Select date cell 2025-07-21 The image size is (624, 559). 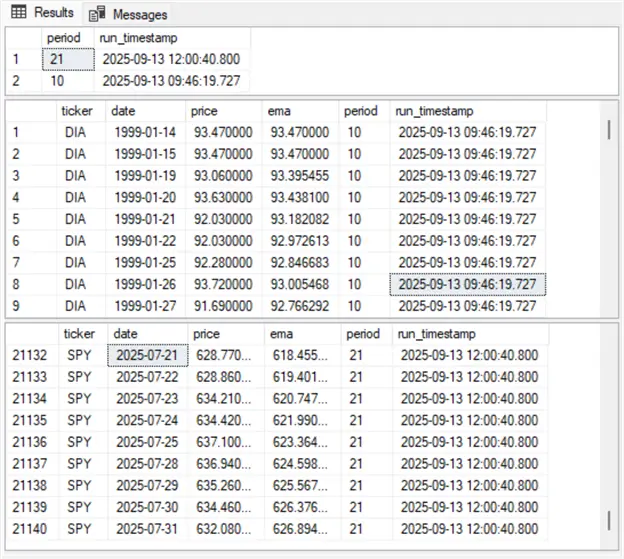(x=148, y=355)
